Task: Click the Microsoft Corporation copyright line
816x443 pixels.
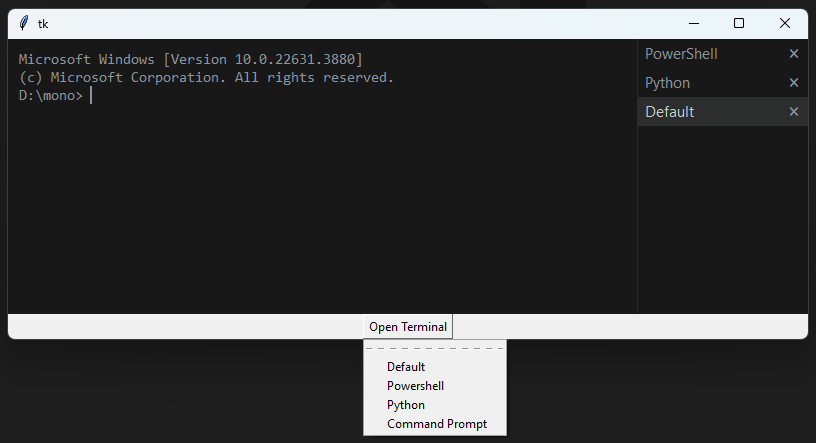Action: 206,78
